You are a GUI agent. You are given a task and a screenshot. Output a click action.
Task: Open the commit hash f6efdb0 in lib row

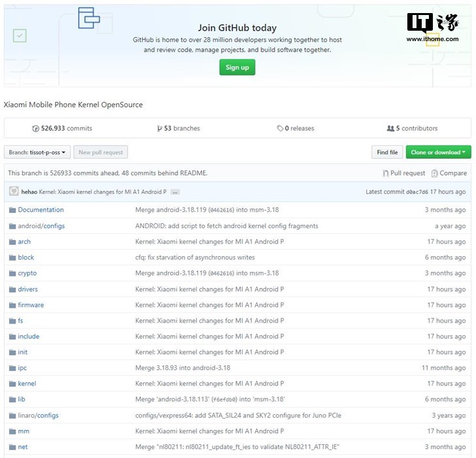(224, 399)
